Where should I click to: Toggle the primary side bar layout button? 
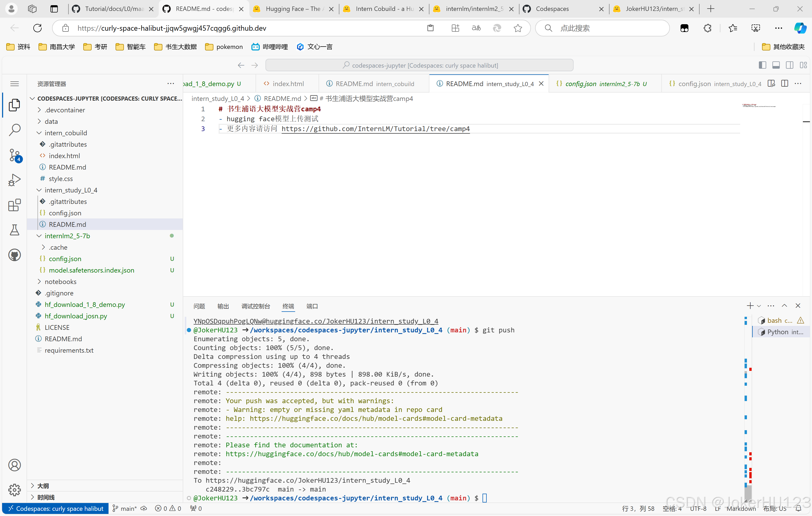(x=762, y=65)
